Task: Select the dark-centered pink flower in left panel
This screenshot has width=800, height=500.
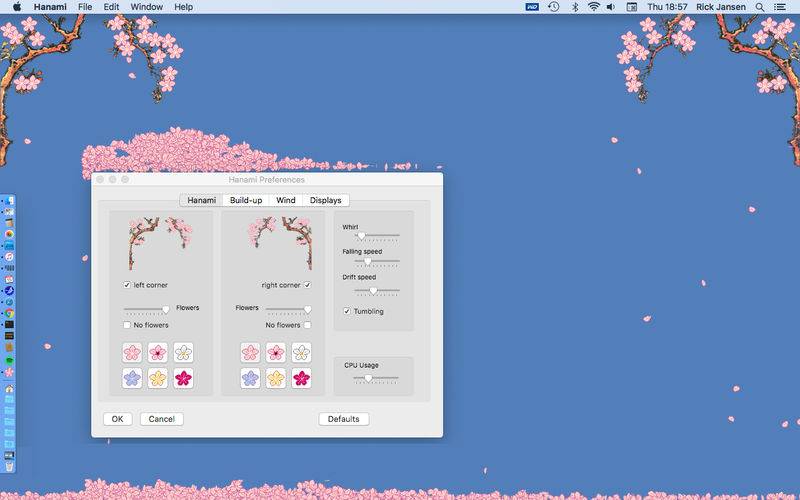Action: [x=158, y=353]
